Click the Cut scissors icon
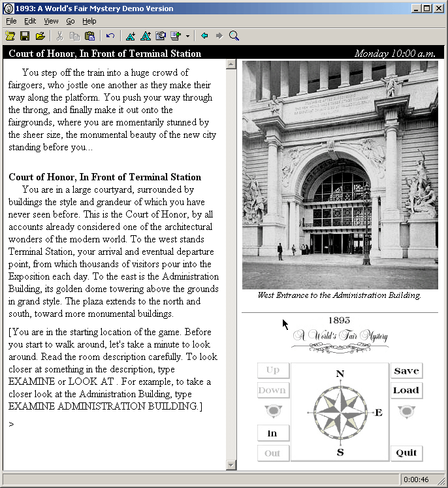 pos(59,36)
